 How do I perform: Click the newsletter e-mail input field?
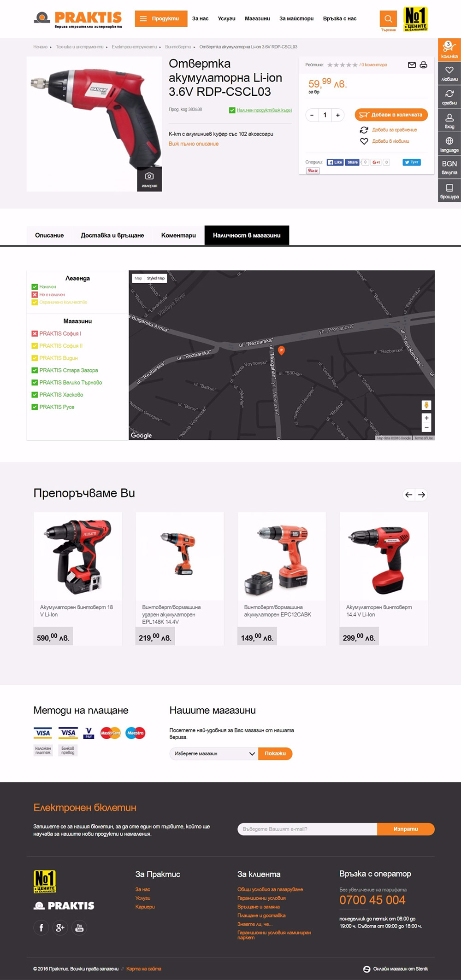coord(307,829)
